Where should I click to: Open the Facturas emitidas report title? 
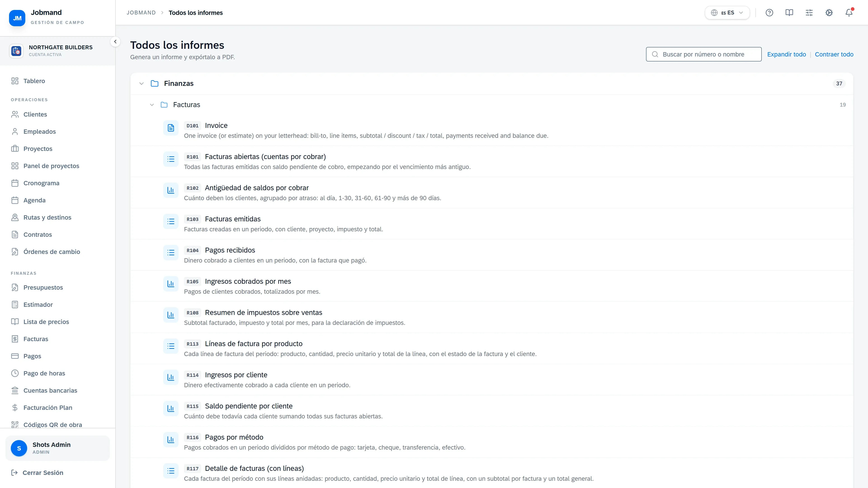pos(233,219)
